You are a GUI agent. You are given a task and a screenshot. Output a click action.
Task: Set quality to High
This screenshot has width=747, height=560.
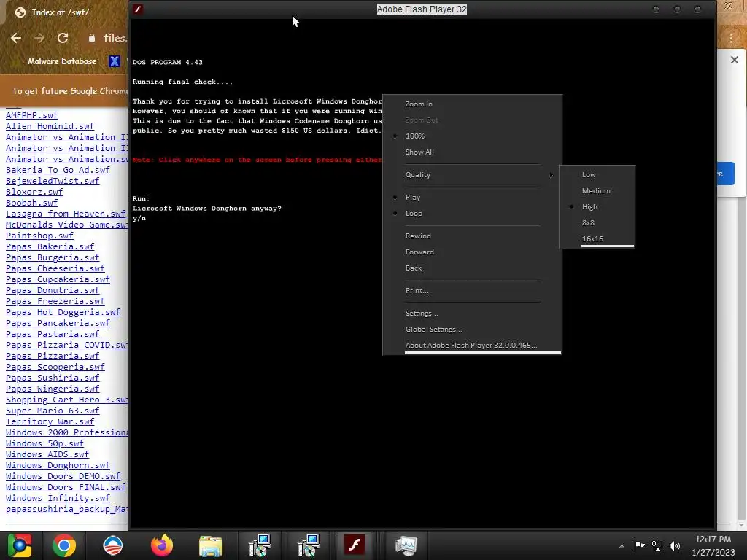(589, 206)
